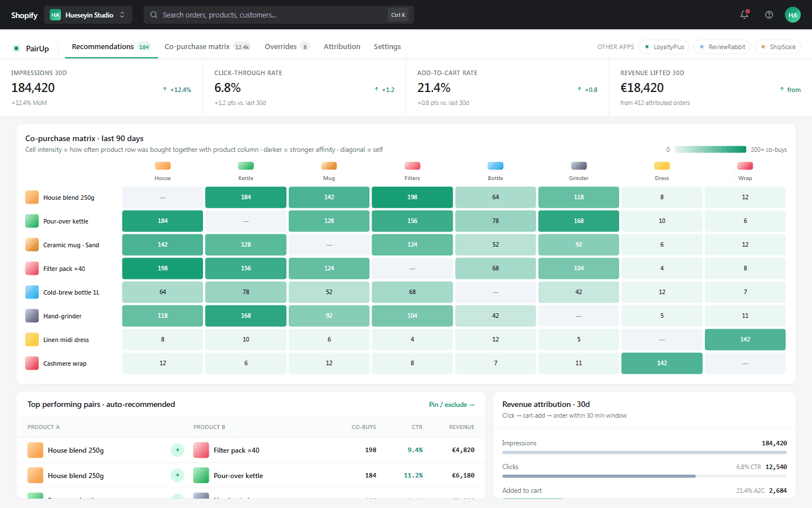
Task: Click the REVENUE column header
Action: tap(462, 427)
